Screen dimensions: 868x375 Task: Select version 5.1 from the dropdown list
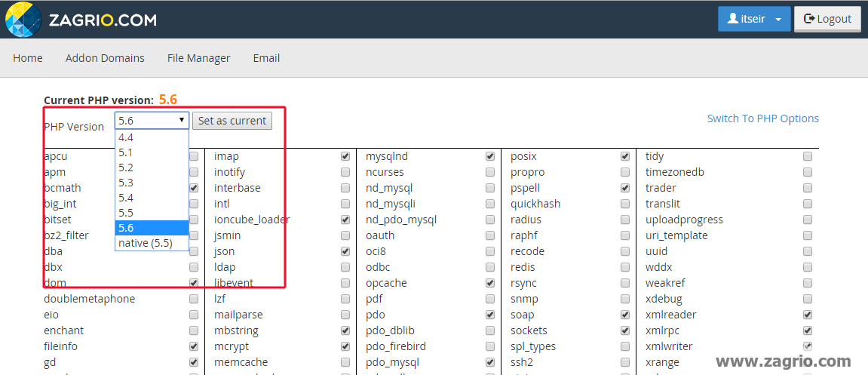pos(152,152)
